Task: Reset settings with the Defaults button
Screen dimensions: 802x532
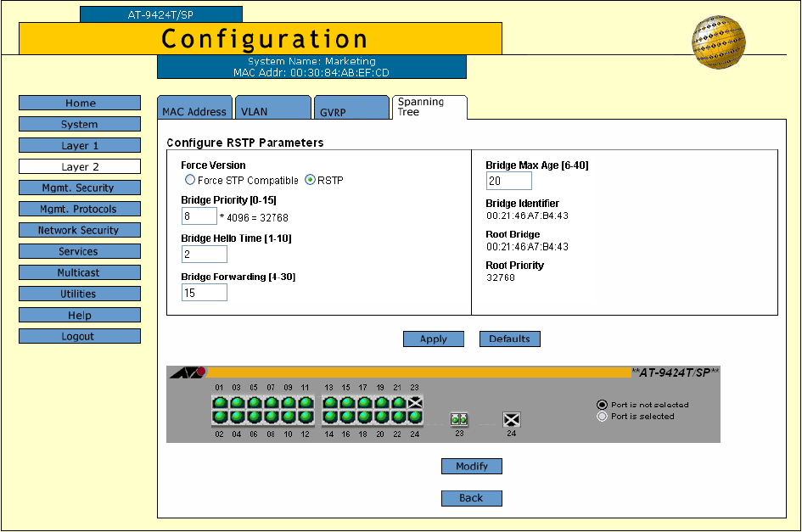Action: click(509, 339)
